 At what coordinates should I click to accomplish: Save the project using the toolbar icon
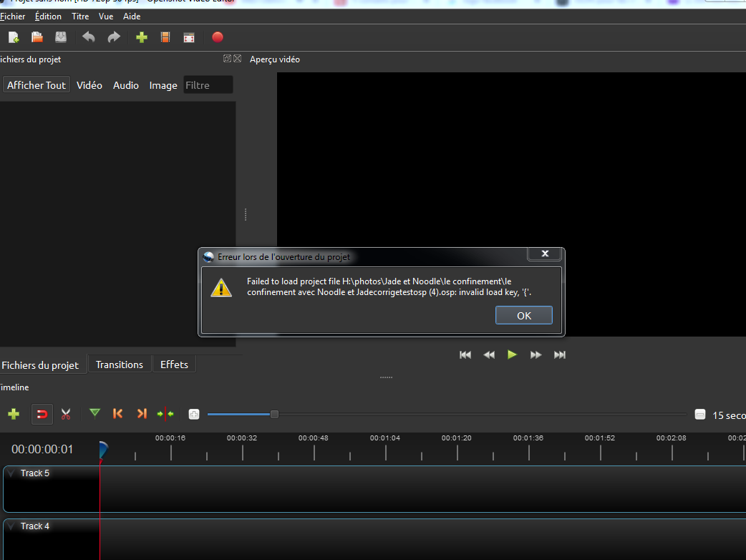pos(61,37)
